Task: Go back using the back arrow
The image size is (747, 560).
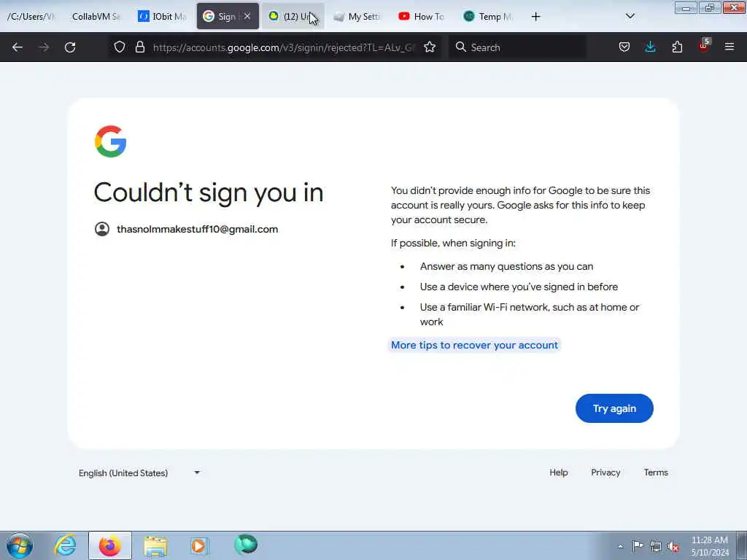Action: (x=18, y=47)
